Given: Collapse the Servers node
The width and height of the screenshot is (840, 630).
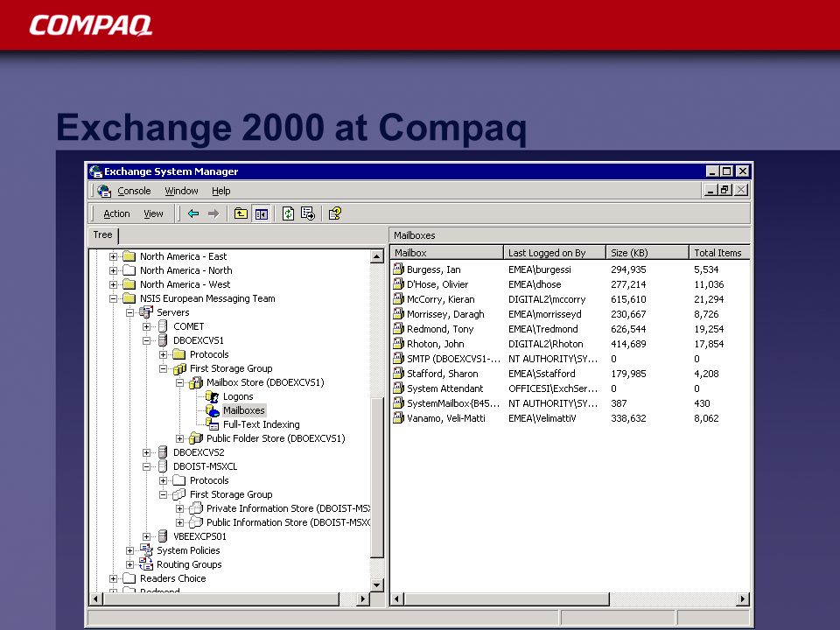Looking at the screenshot, I should tap(129, 312).
